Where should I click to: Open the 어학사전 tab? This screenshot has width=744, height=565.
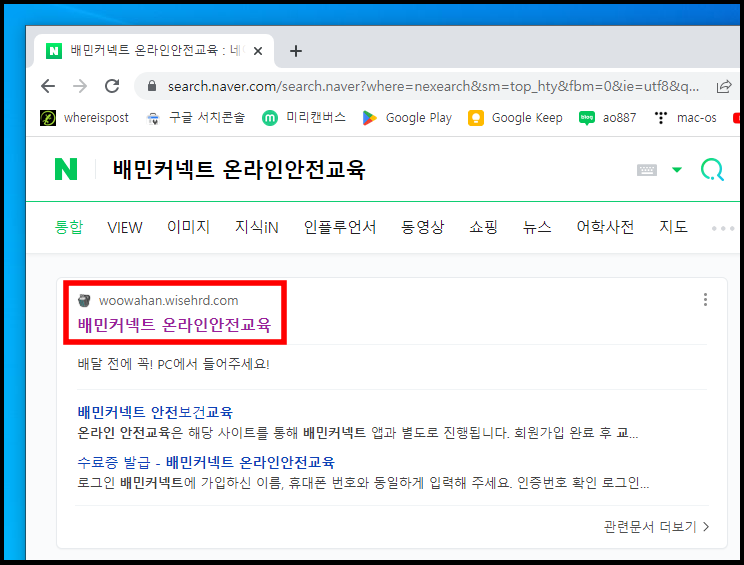click(605, 227)
